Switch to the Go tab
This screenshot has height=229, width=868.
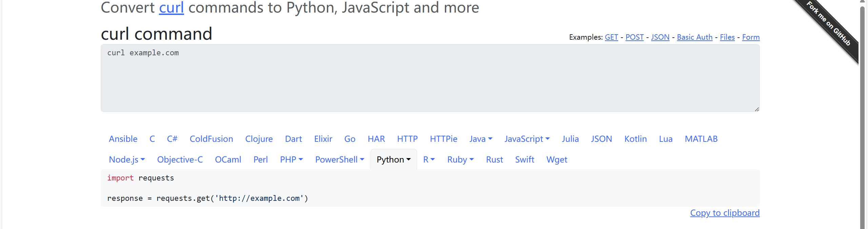pos(350,139)
